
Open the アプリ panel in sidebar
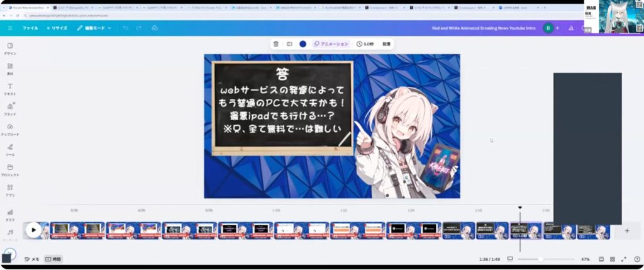pyautogui.click(x=10, y=189)
